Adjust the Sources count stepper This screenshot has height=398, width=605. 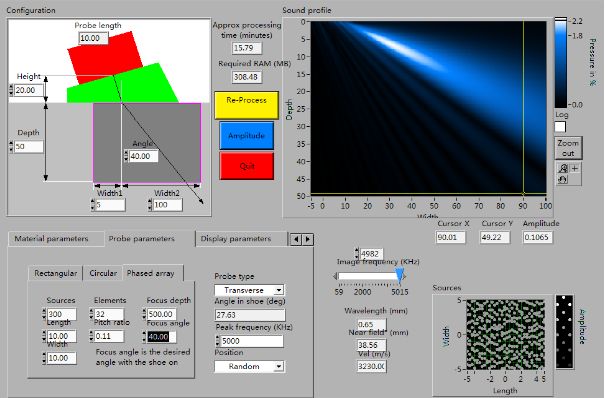(x=44, y=314)
